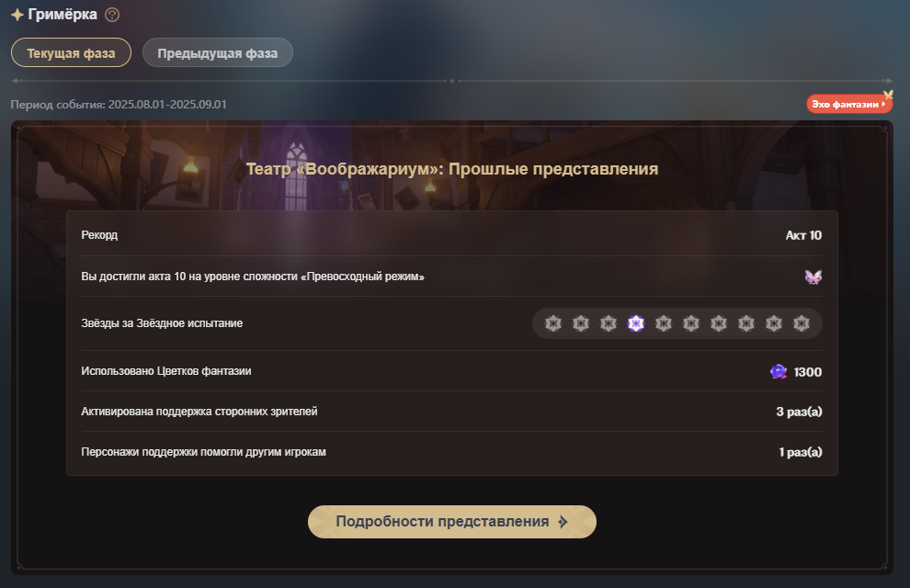
Task: Click the Рекорд Акт 10 row
Action: point(451,235)
